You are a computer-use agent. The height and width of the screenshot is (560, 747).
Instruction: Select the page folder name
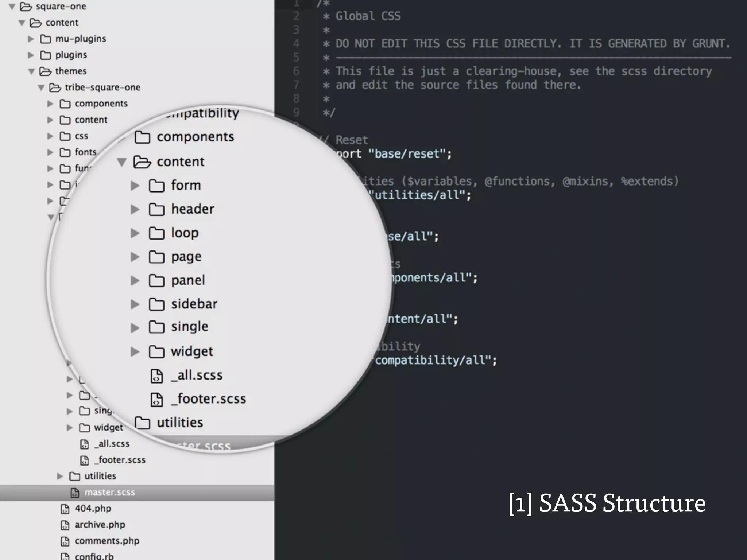pyautogui.click(x=186, y=257)
